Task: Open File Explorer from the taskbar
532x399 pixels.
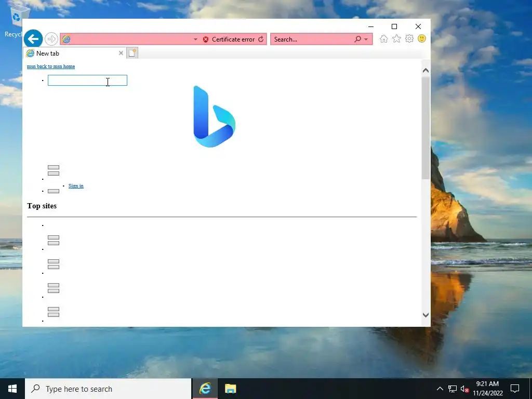Action: (230, 389)
